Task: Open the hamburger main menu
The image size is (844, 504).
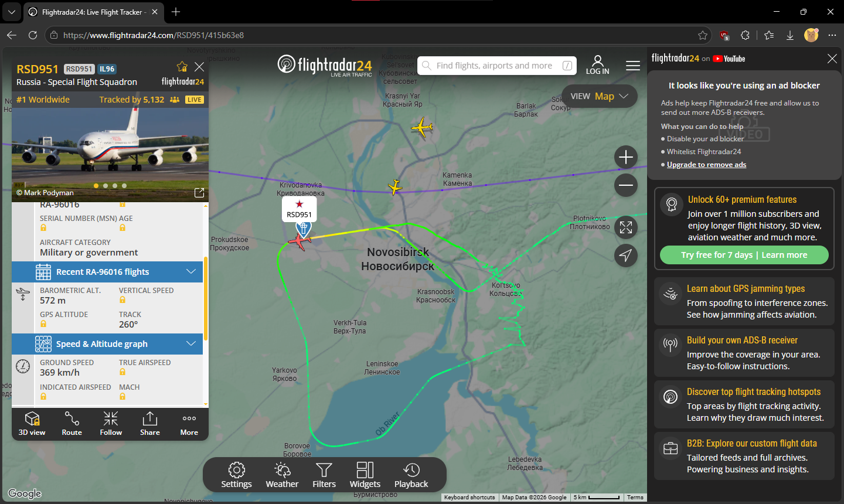Action: pyautogui.click(x=633, y=66)
